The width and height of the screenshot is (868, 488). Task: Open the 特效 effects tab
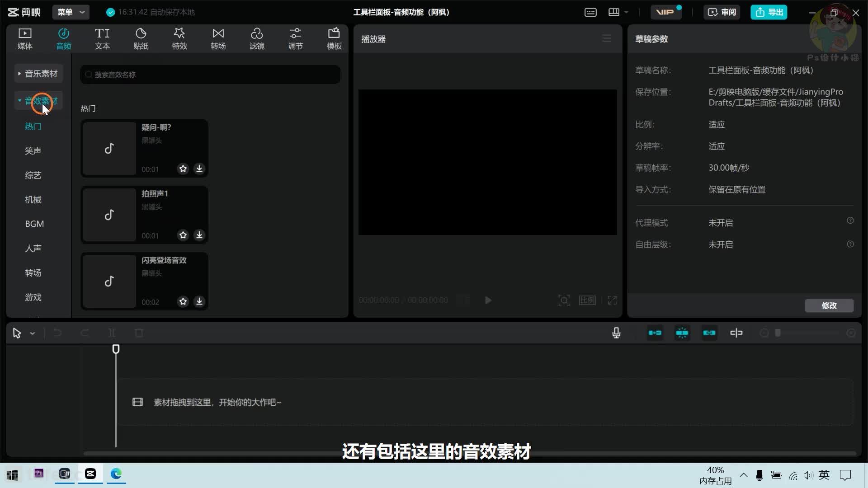pos(179,38)
